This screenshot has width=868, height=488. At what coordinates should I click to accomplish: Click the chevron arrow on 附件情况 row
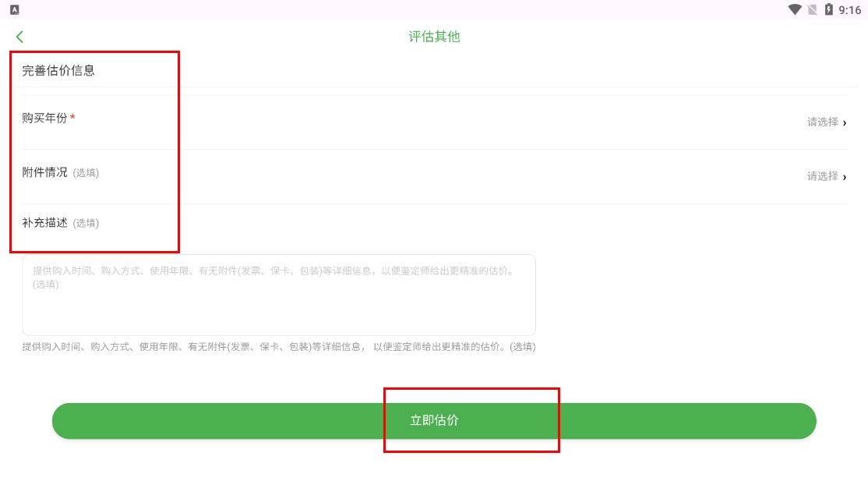point(845,177)
